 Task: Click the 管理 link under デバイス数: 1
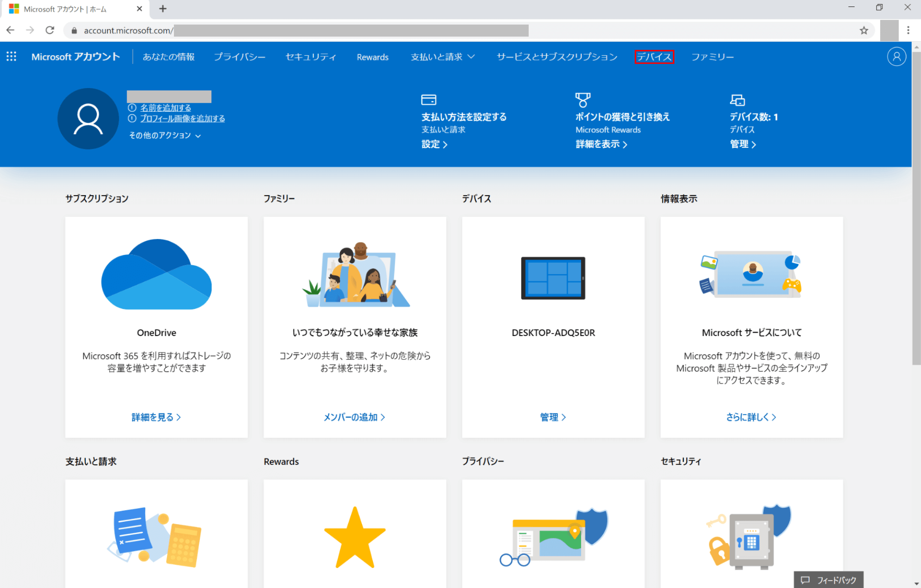coord(743,144)
